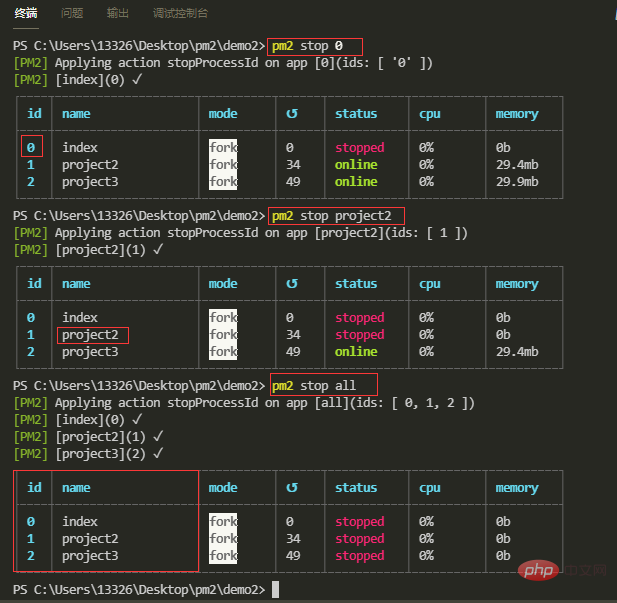Click 'id' header in third table

click(34, 488)
